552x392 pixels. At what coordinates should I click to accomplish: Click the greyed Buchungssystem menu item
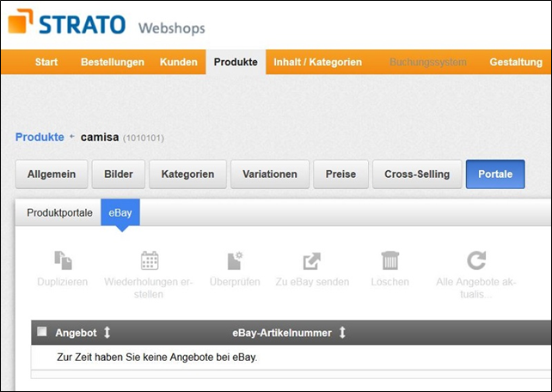click(427, 62)
